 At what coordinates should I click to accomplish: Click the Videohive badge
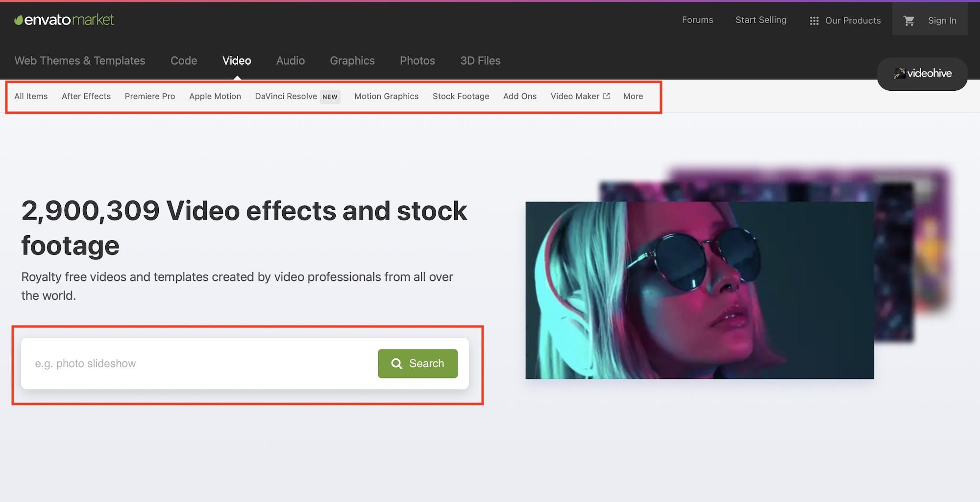[922, 74]
